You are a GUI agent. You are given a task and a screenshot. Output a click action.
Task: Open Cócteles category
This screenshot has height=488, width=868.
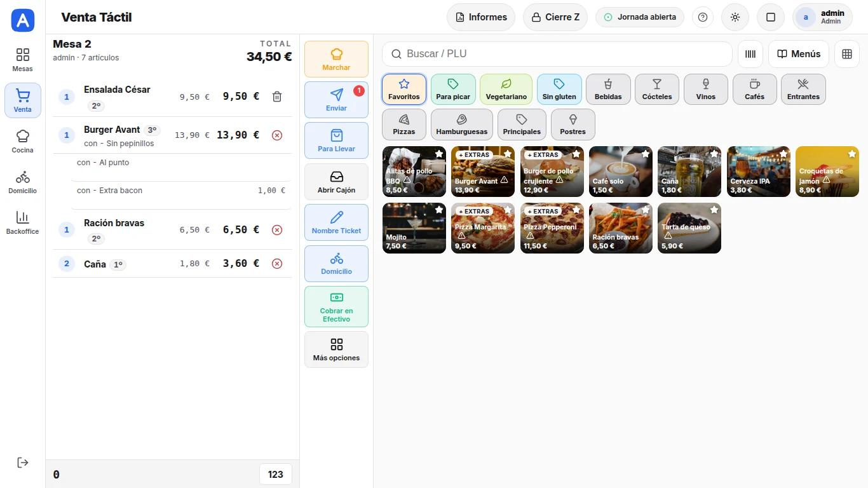click(657, 89)
